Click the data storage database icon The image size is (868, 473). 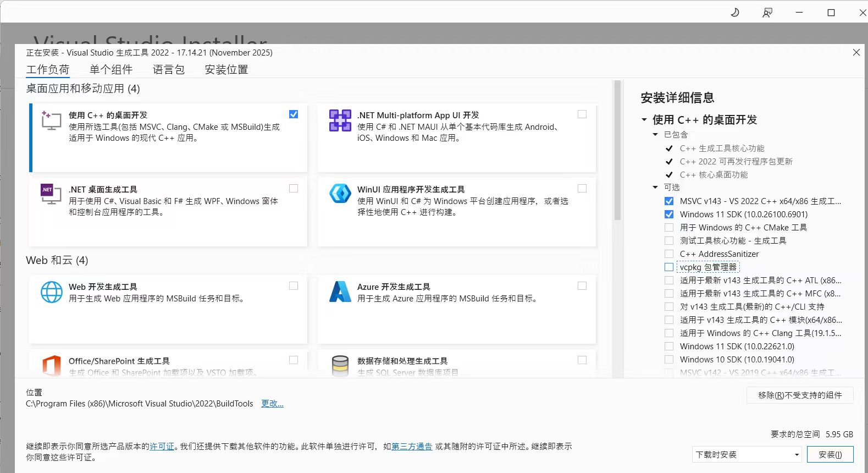point(340,365)
